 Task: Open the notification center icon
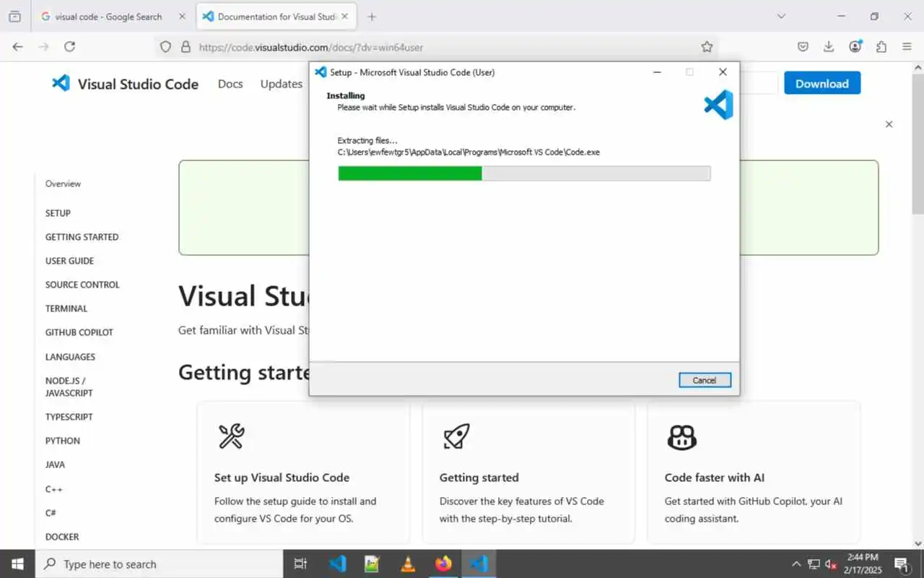(902, 564)
